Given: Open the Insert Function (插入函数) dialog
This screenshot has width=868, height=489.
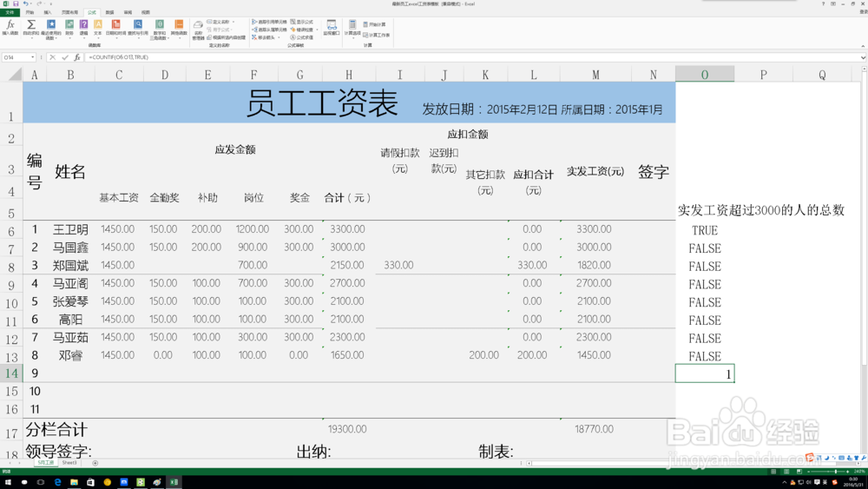Looking at the screenshot, I should [x=10, y=28].
